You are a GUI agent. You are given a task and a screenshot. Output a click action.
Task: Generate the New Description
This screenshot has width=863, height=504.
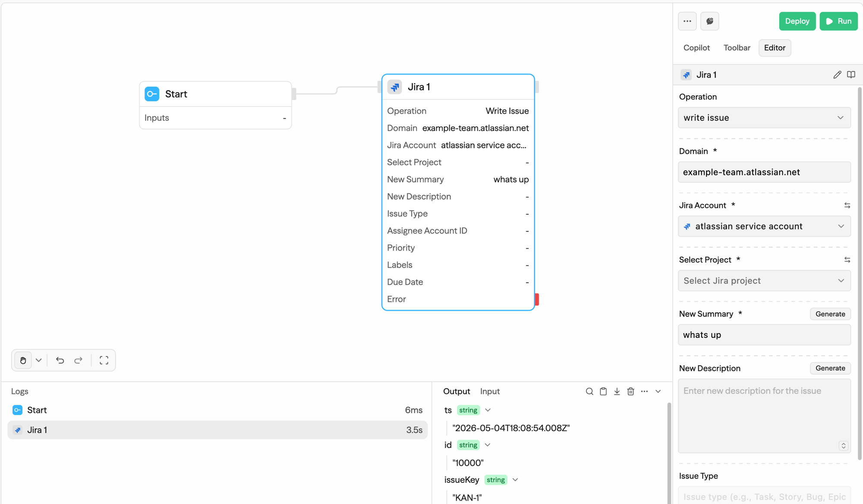tap(830, 368)
